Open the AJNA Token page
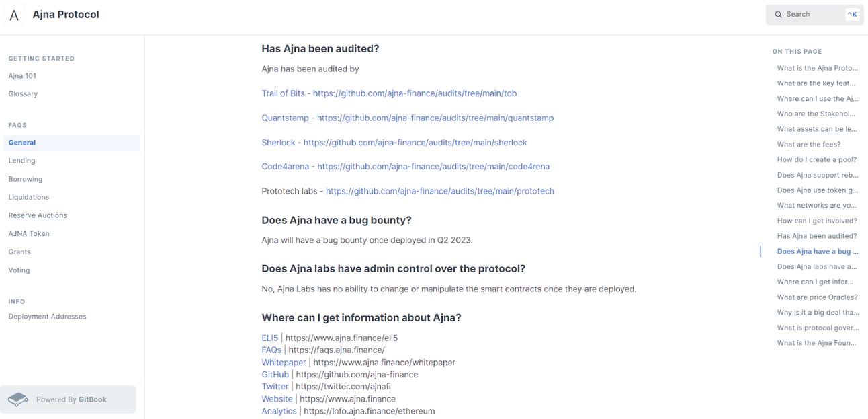 pyautogui.click(x=29, y=233)
